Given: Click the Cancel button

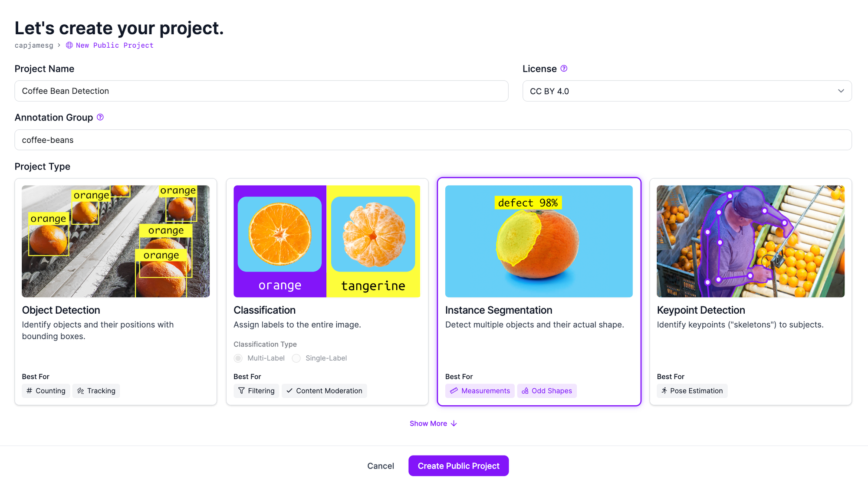Looking at the screenshot, I should pyautogui.click(x=381, y=466).
